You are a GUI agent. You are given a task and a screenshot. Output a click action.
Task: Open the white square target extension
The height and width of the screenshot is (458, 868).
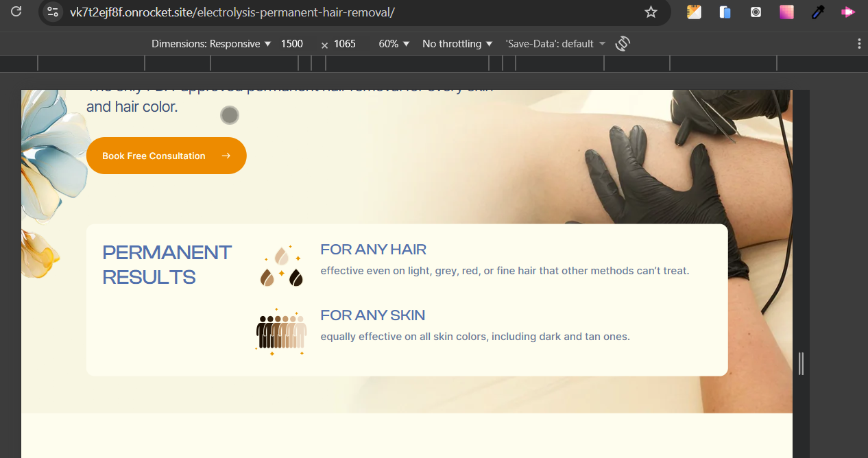(x=756, y=12)
